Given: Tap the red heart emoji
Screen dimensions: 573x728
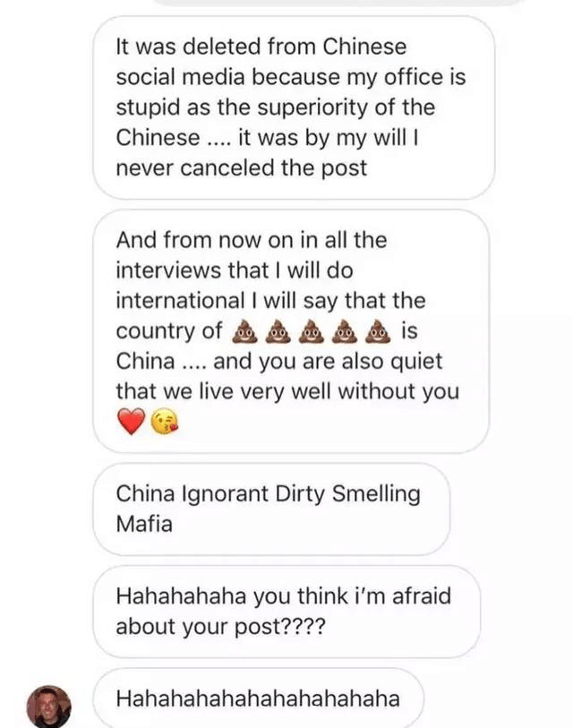Looking at the screenshot, I should tap(132, 421).
